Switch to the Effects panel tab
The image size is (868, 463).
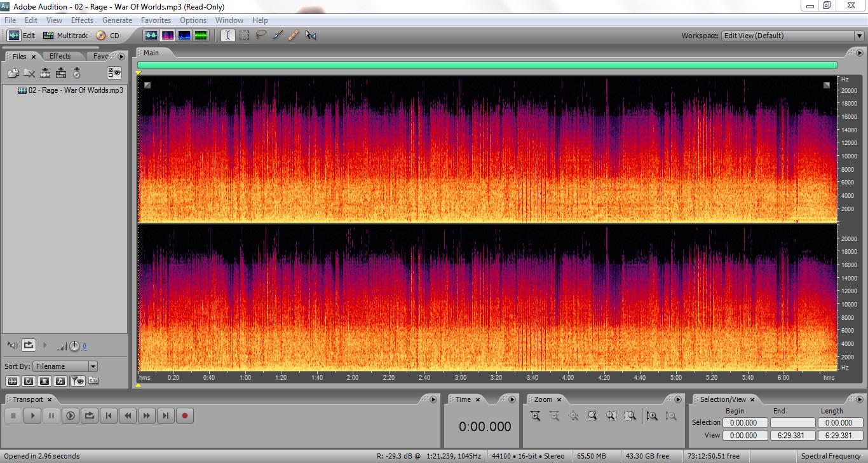[60, 56]
